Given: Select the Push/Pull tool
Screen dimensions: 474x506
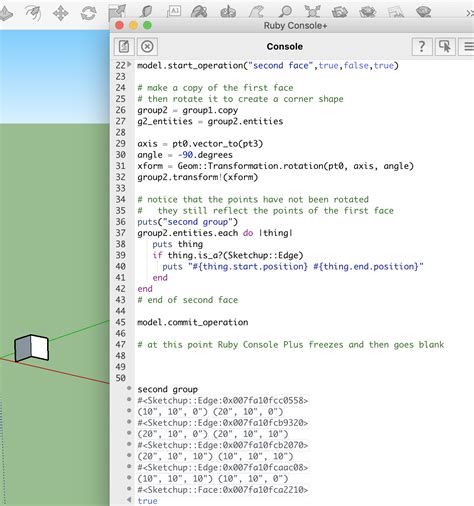Looking at the screenshot, I should tap(6, 14).
